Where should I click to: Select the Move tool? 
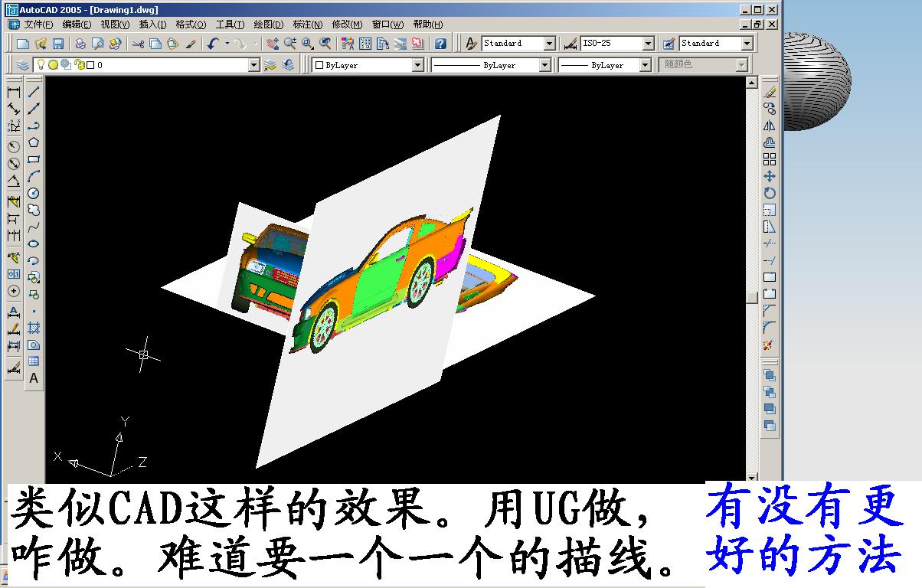(770, 176)
